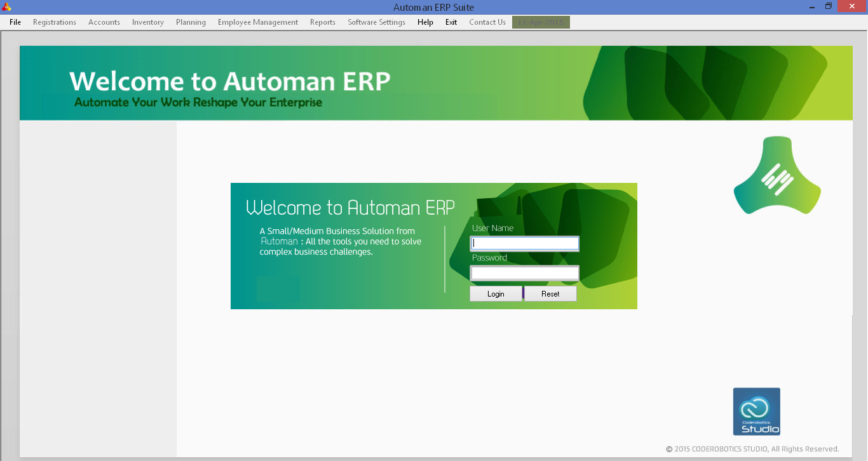This screenshot has height=461, width=868.
Task: Open the File menu
Action: point(15,22)
